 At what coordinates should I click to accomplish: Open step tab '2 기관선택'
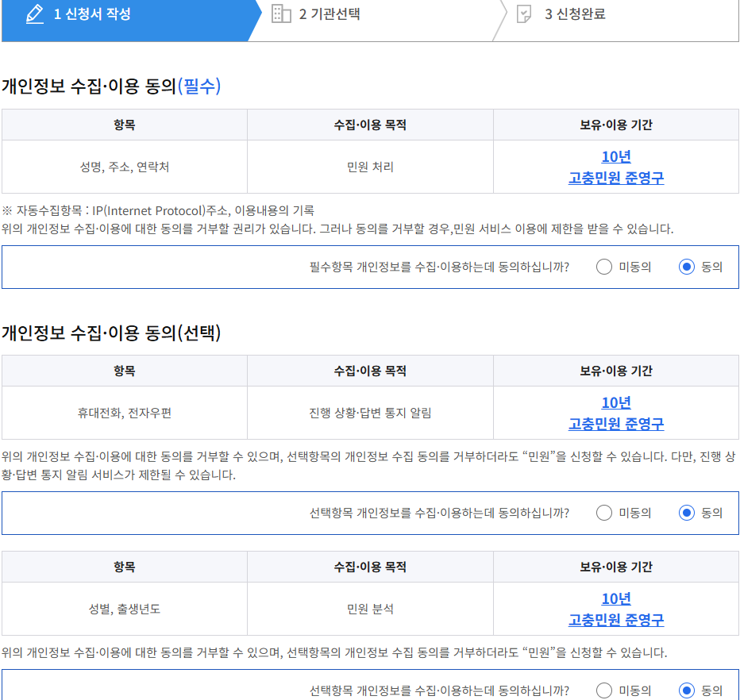pyautogui.click(x=378, y=21)
